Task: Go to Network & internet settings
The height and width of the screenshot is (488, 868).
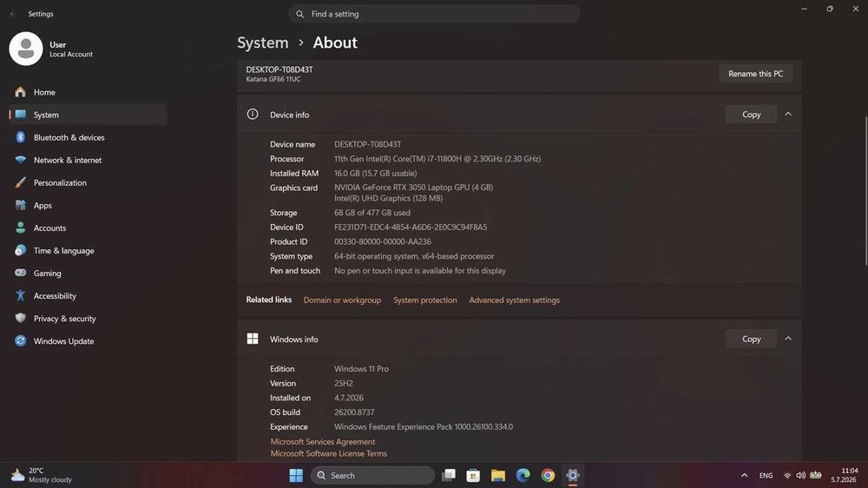Action: pos(88,160)
